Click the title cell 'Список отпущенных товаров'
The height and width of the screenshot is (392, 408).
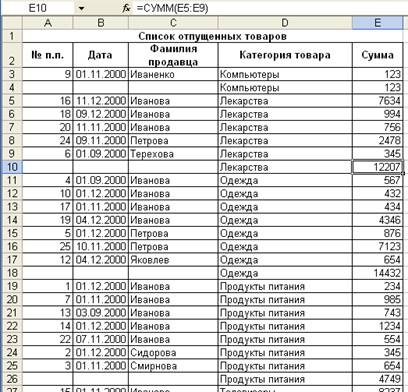(213, 36)
